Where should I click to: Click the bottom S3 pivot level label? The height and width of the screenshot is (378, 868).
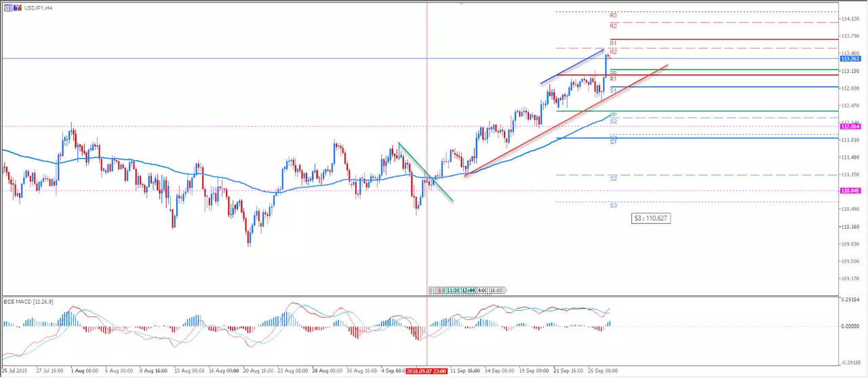[x=612, y=205]
